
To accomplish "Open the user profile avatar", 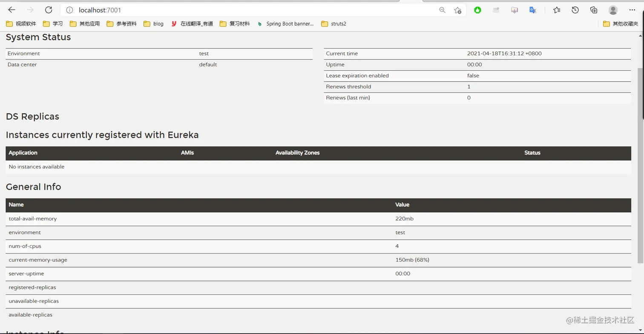I will point(613,10).
